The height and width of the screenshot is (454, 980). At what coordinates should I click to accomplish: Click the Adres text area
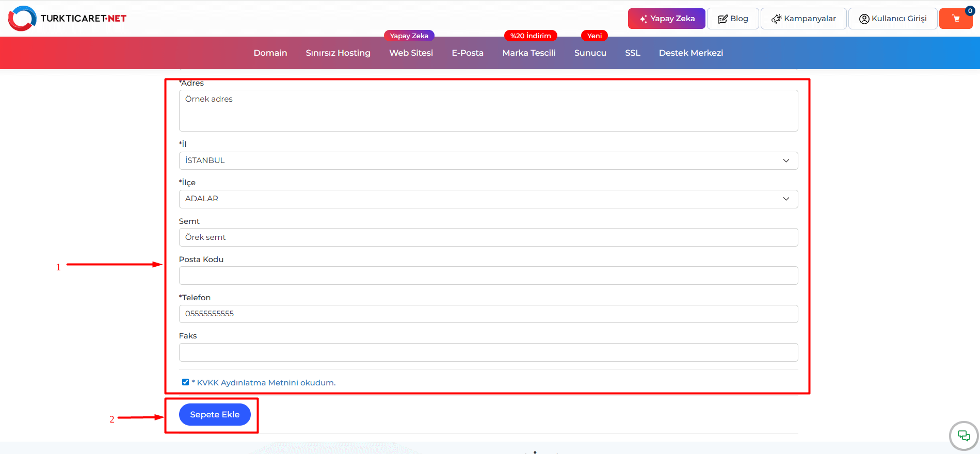488,111
